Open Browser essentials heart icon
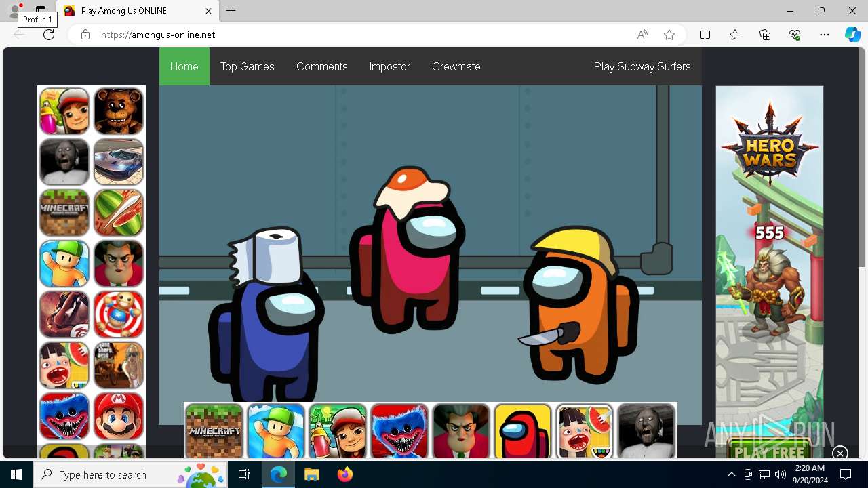 tap(795, 35)
